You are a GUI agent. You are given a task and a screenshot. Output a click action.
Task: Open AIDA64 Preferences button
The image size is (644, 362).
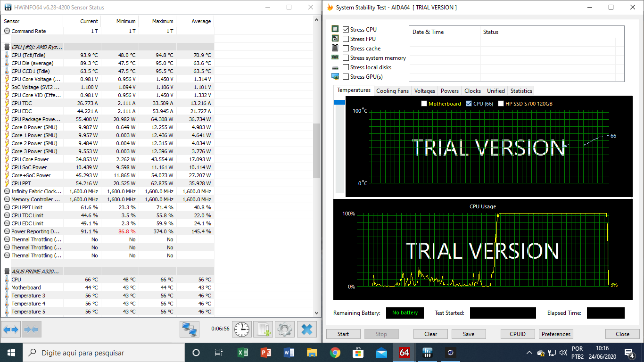(x=556, y=334)
